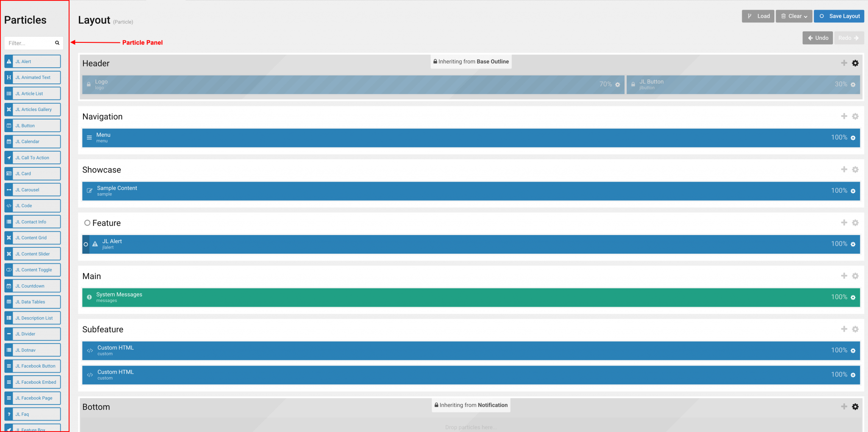The width and height of the screenshot is (868, 432).
Task: Click the lock icon on the Logo particle
Action: point(89,84)
